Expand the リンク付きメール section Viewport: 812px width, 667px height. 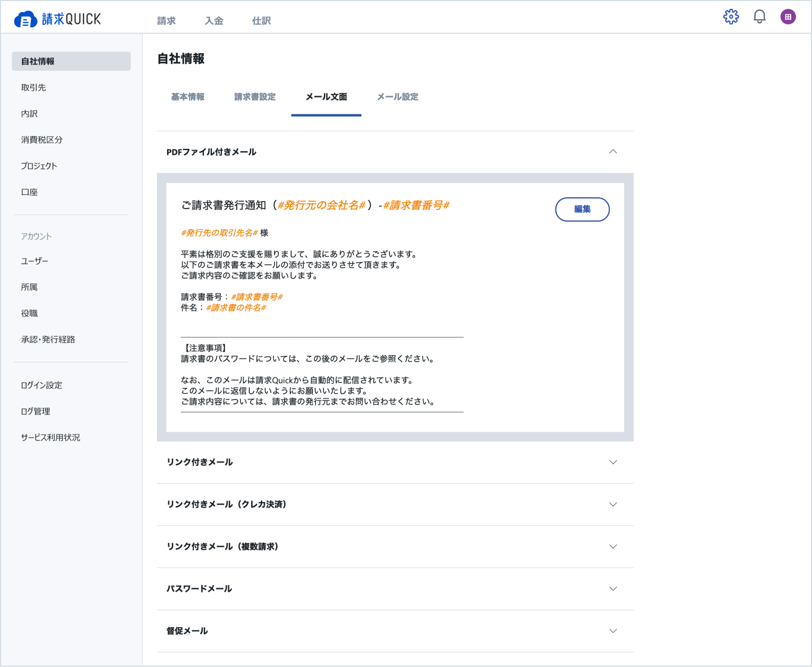click(613, 462)
